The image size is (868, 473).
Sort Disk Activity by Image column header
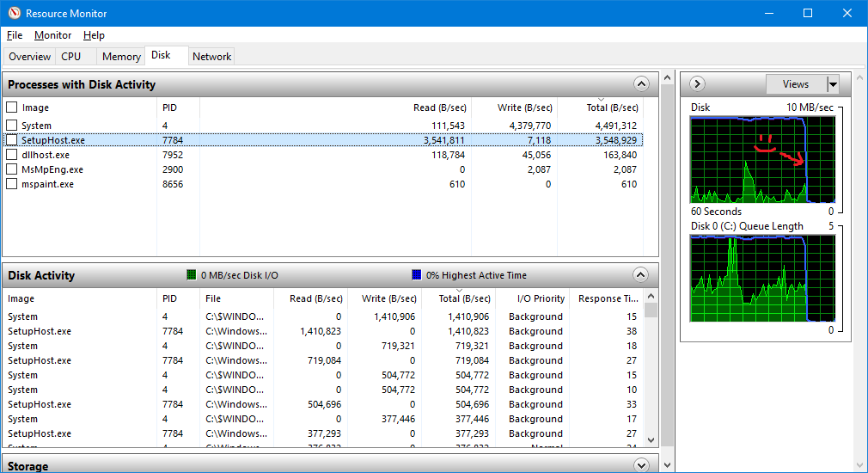(x=80, y=298)
